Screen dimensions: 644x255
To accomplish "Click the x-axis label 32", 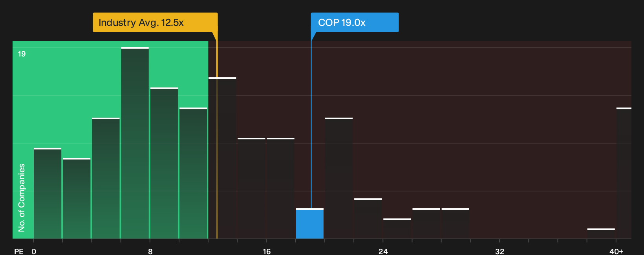I will 499,251.
